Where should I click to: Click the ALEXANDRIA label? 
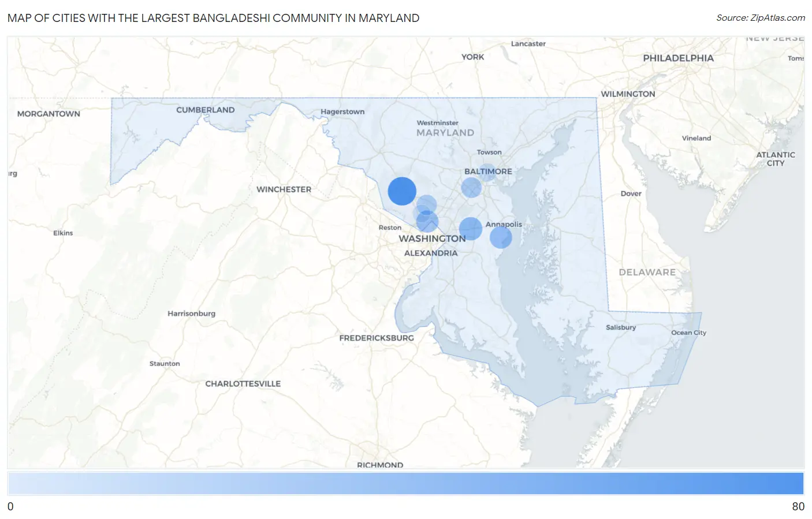click(x=431, y=253)
